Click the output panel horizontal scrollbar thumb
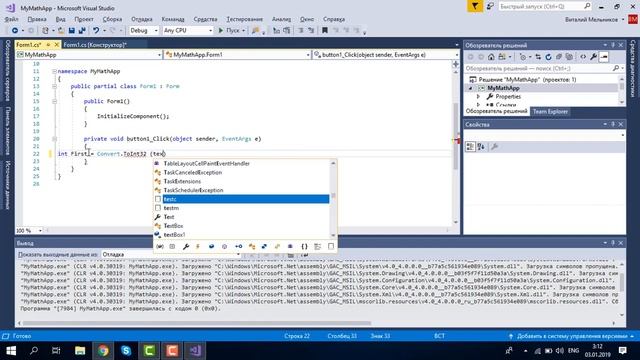This screenshot has height=360, width=640. pyautogui.click(x=197, y=323)
